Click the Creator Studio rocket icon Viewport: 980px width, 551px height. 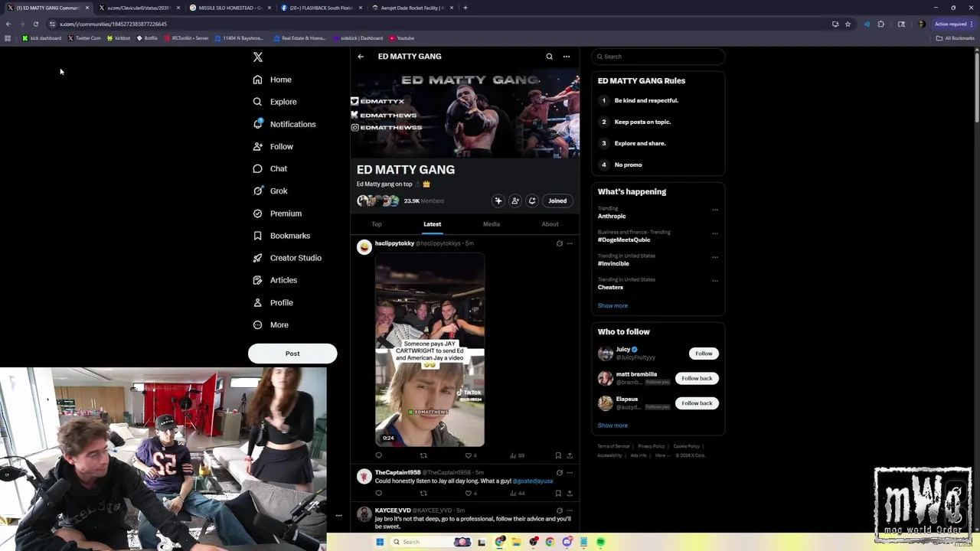tap(257, 258)
